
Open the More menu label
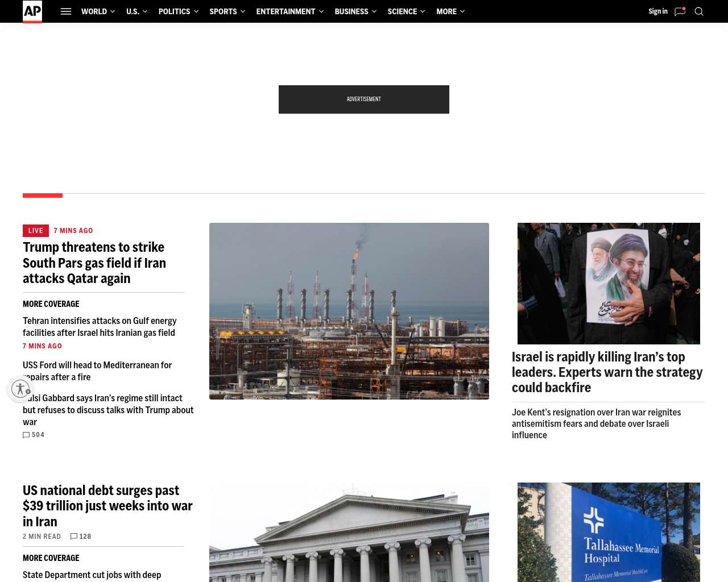[446, 11]
